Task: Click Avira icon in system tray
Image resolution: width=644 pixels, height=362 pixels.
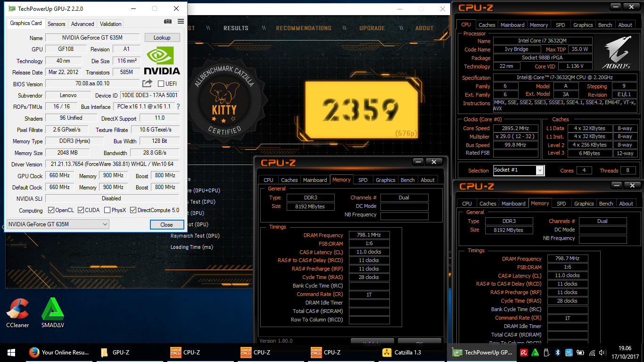Action: pos(524,352)
